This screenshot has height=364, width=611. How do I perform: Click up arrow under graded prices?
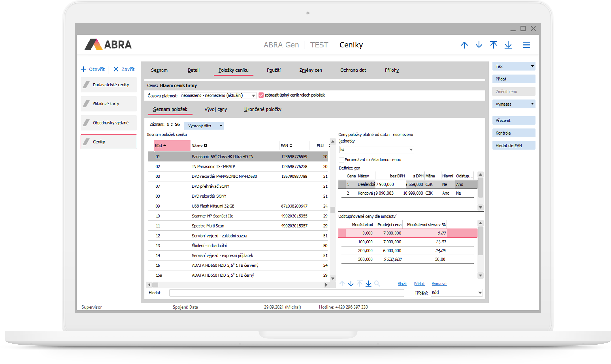click(x=342, y=284)
